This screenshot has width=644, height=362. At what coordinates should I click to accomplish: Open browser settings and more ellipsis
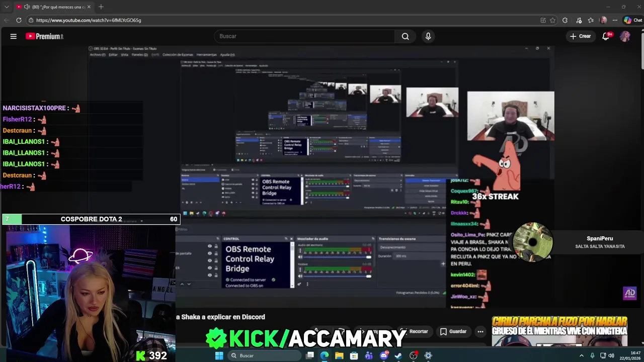pyautogui.click(x=615, y=20)
